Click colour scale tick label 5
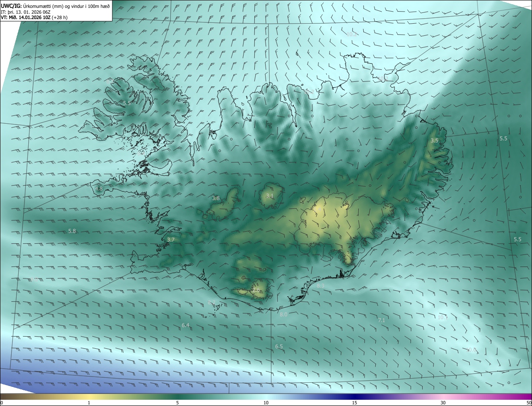The height and width of the screenshot is (406, 532). [x=177, y=403]
